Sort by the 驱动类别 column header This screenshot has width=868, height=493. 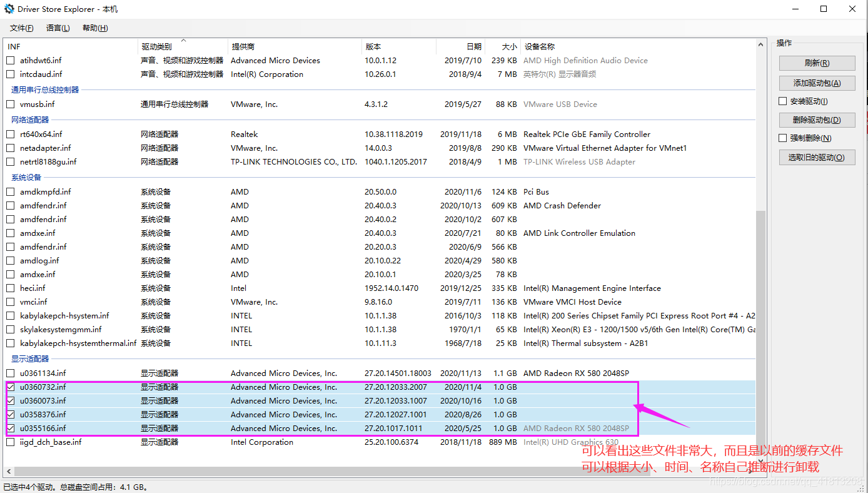coord(183,47)
